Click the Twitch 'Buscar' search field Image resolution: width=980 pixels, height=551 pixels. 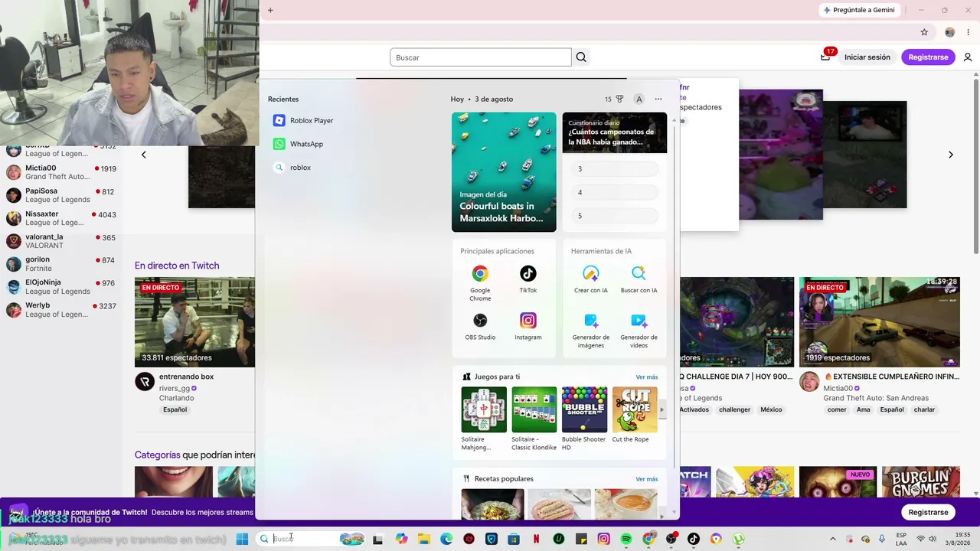(481, 57)
